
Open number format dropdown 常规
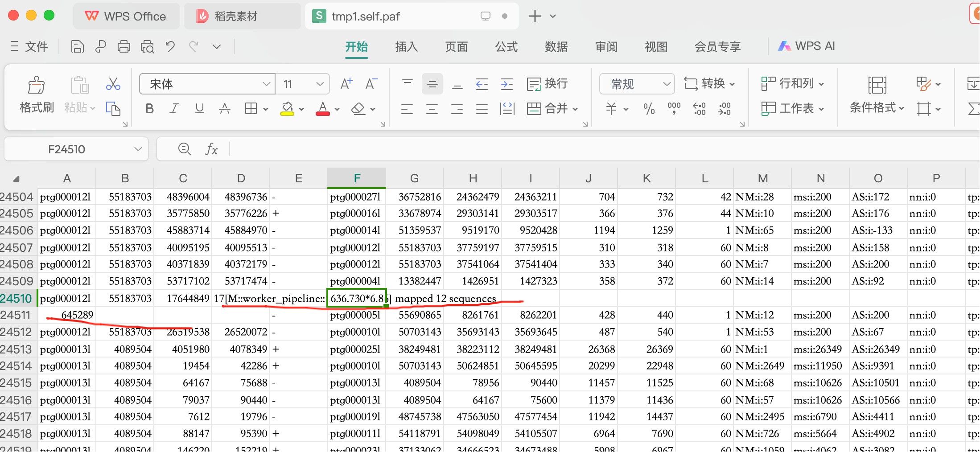click(x=637, y=84)
